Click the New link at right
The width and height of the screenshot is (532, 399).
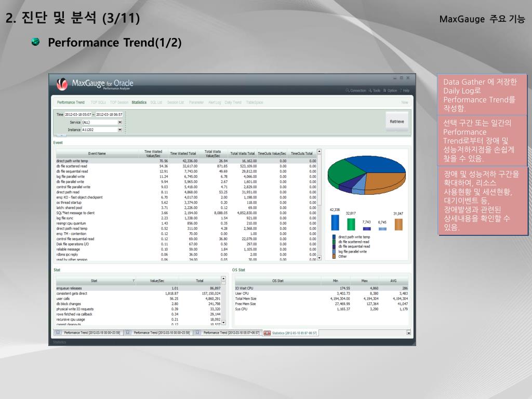(x=405, y=102)
